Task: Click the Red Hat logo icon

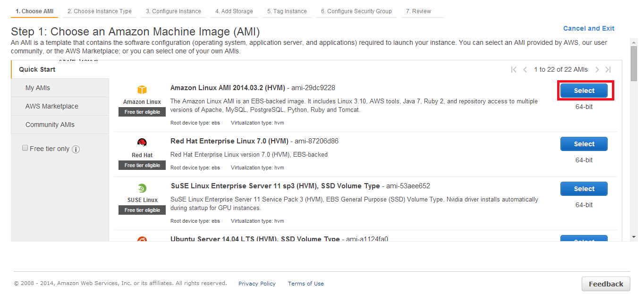Action: click(x=142, y=143)
